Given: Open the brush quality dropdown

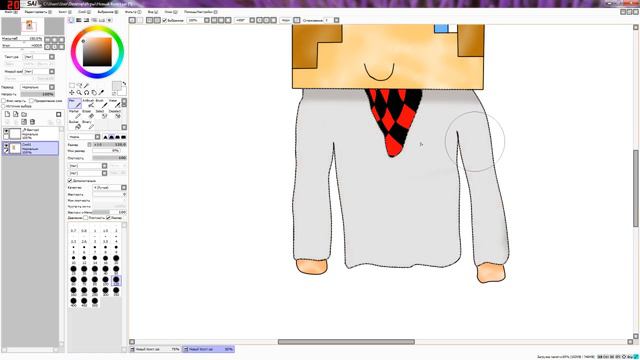Looking at the screenshot, I should (124, 187).
